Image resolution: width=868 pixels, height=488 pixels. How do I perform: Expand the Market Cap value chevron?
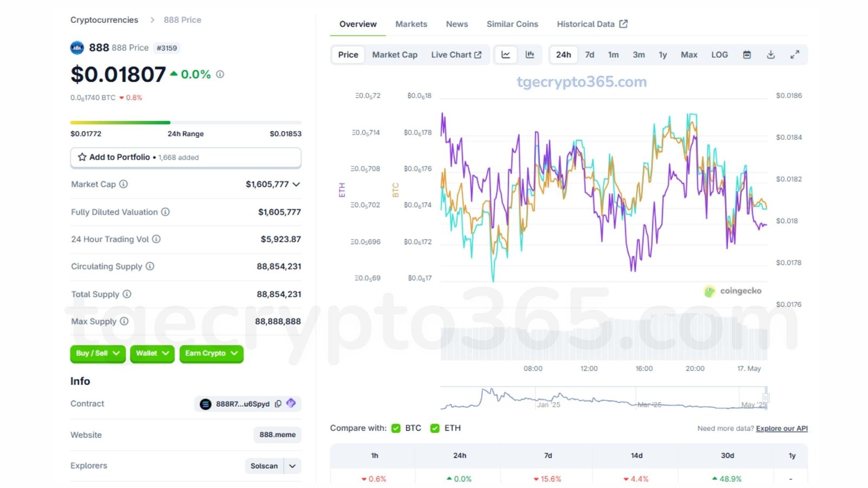pyautogui.click(x=296, y=184)
